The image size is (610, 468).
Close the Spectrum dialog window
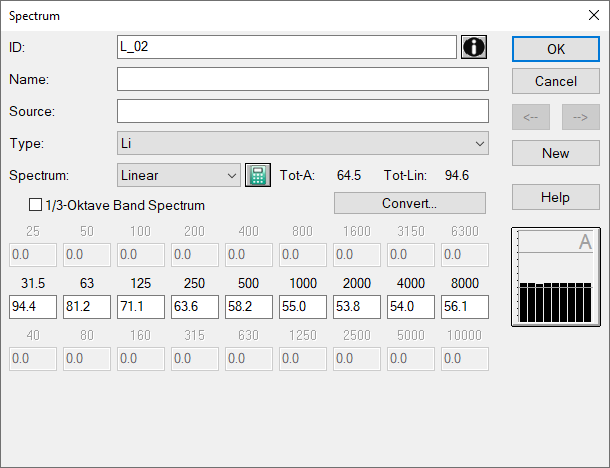pos(594,16)
